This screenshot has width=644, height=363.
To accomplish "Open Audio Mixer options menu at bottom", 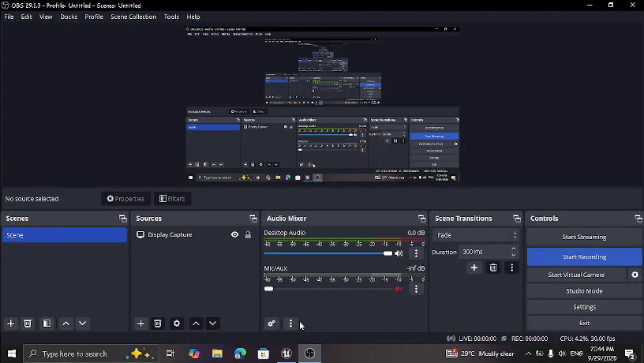I will click(290, 324).
